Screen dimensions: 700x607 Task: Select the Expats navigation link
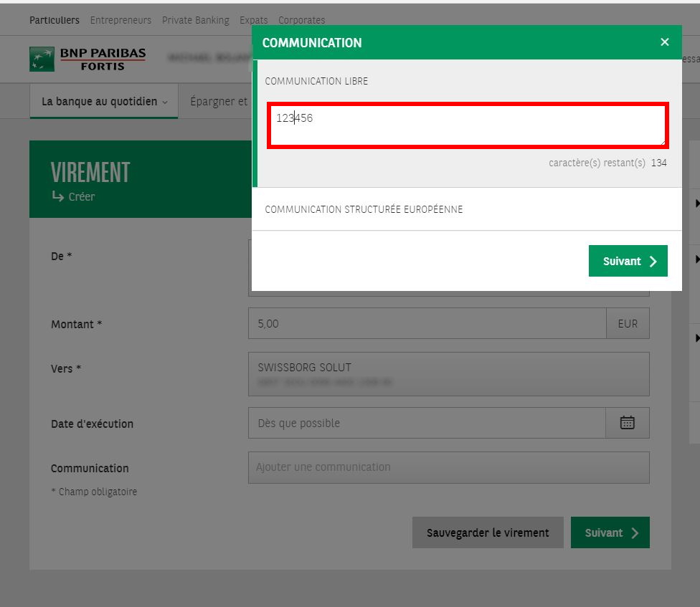tap(253, 20)
